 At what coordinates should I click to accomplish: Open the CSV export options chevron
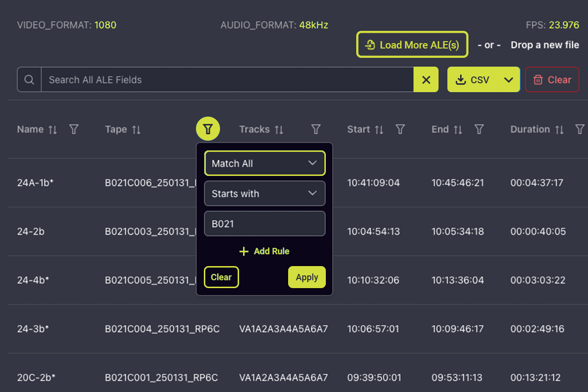click(x=509, y=80)
